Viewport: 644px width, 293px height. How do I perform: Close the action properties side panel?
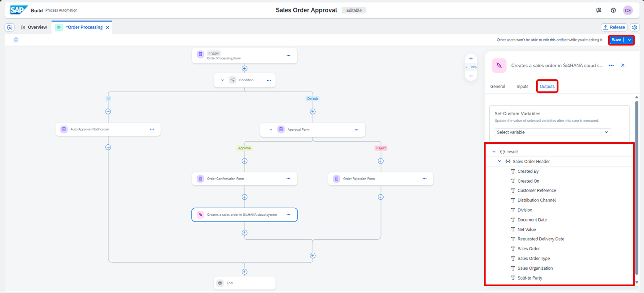[x=623, y=65]
